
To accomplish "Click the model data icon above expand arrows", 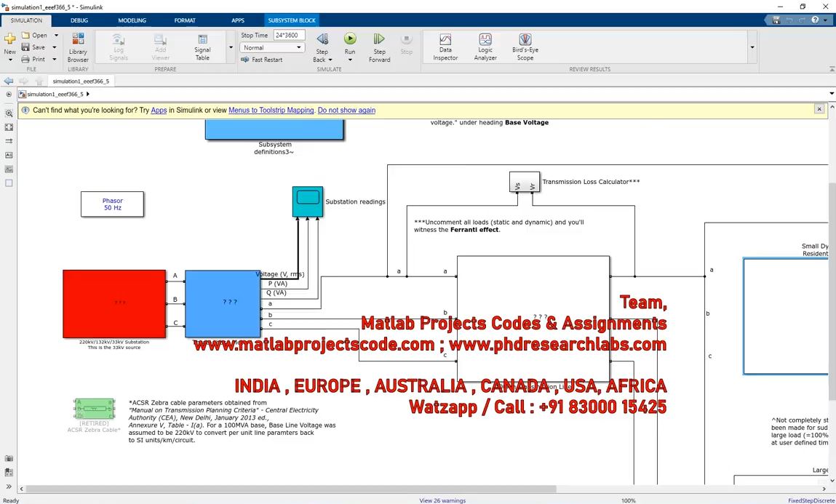I will (9, 473).
